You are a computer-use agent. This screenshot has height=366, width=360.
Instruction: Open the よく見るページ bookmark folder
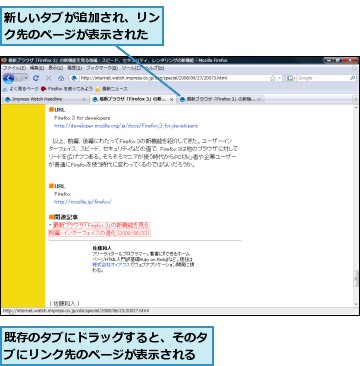point(21,89)
